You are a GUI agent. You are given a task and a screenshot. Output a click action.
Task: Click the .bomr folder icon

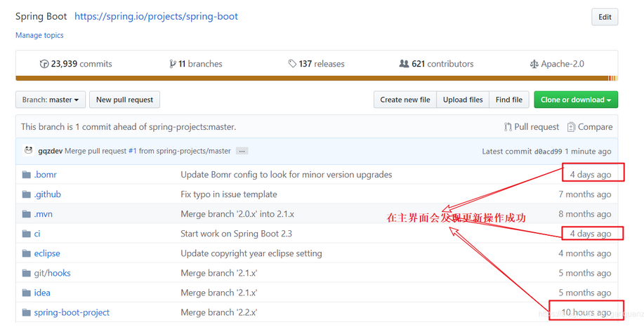(27, 175)
